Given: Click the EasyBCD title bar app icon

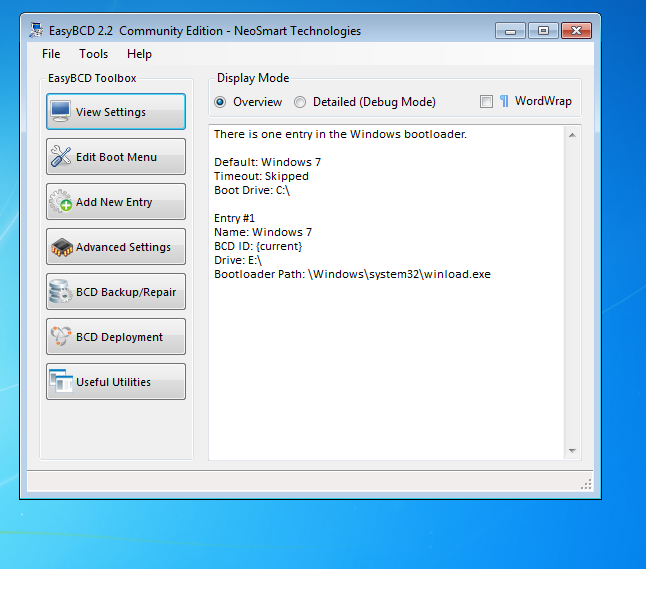Looking at the screenshot, I should [x=36, y=30].
